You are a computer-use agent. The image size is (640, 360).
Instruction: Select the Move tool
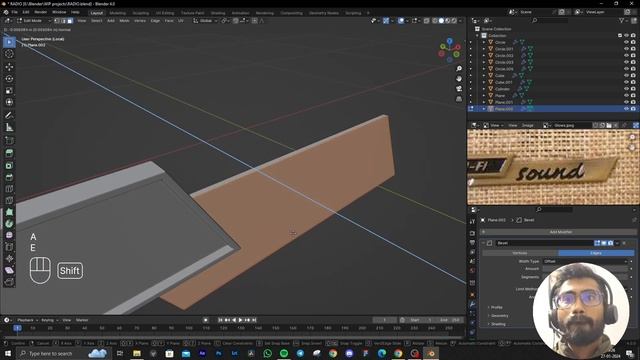(9, 67)
